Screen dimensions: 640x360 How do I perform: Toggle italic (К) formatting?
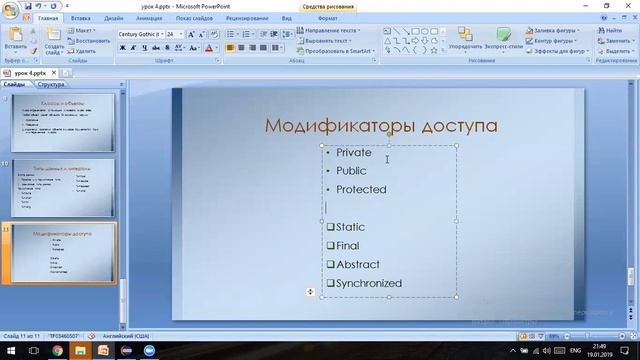133,48
